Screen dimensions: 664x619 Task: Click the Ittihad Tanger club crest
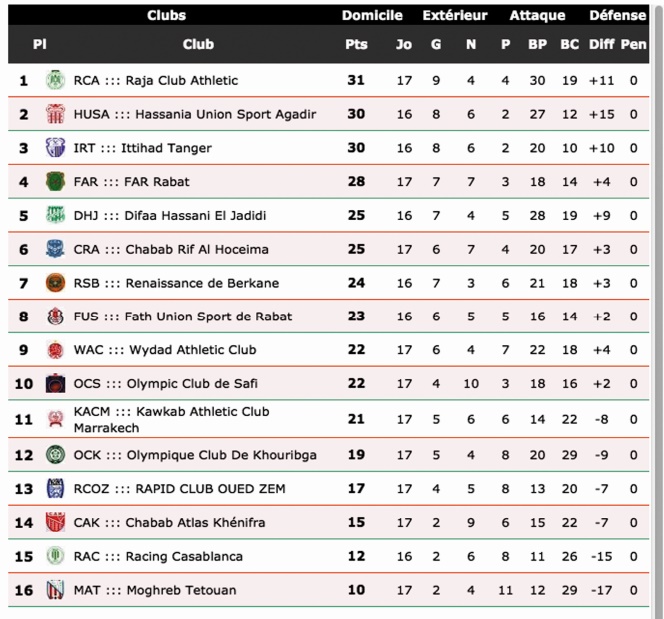click(55, 148)
